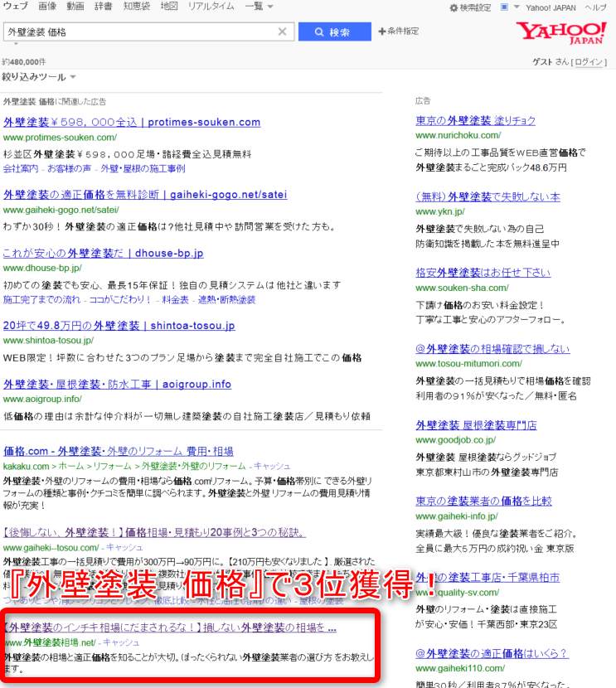Open the 施工完了までの流れ sublink

point(41,300)
